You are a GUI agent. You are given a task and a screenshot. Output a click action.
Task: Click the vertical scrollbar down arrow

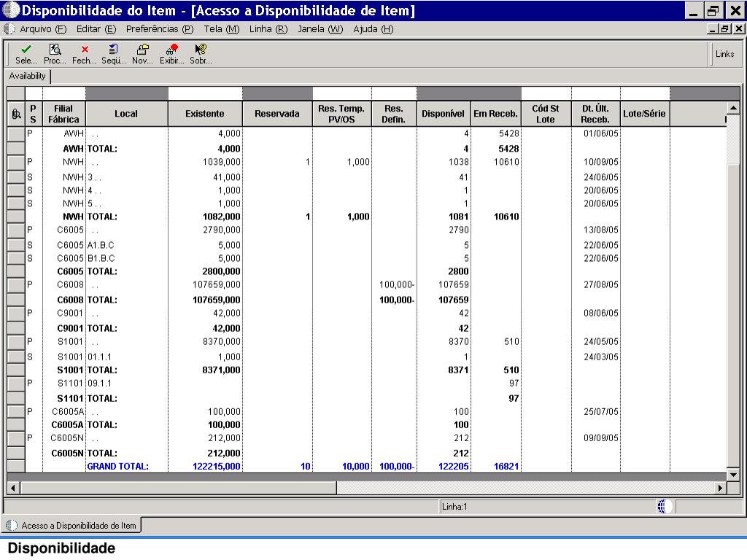coord(733,474)
